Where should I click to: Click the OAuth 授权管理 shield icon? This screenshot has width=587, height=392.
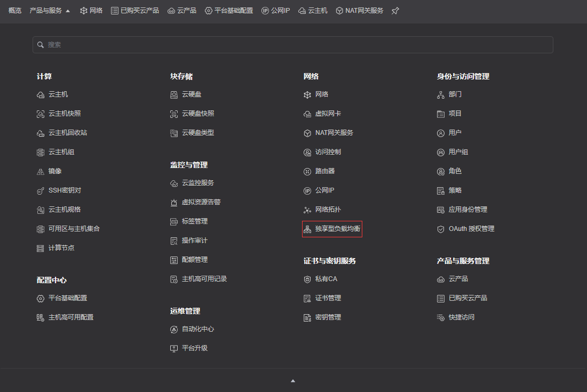pyautogui.click(x=441, y=229)
